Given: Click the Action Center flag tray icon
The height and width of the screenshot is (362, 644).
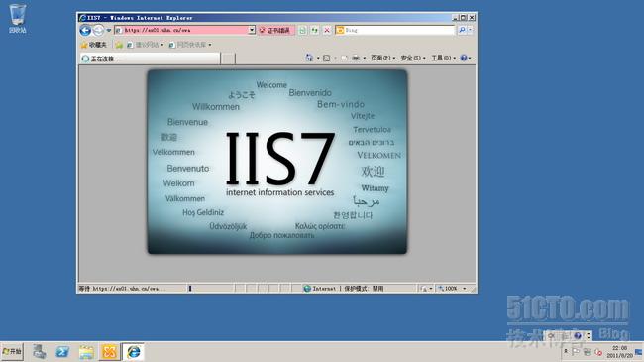Looking at the screenshot, I should click(x=576, y=352).
